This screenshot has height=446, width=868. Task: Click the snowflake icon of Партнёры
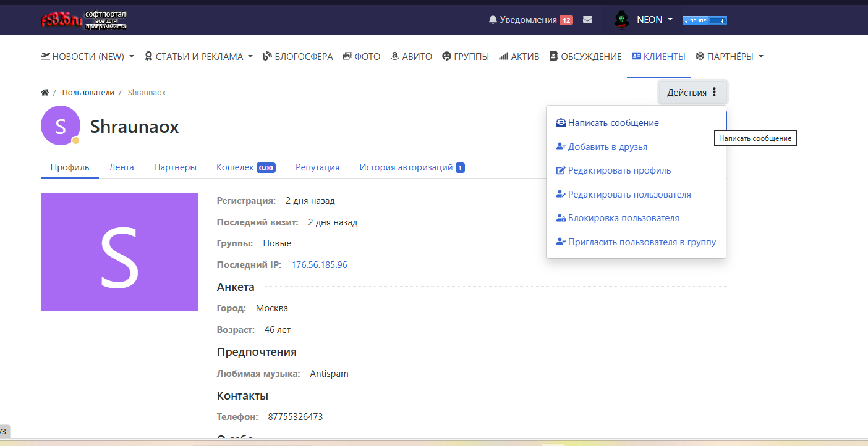coord(700,56)
